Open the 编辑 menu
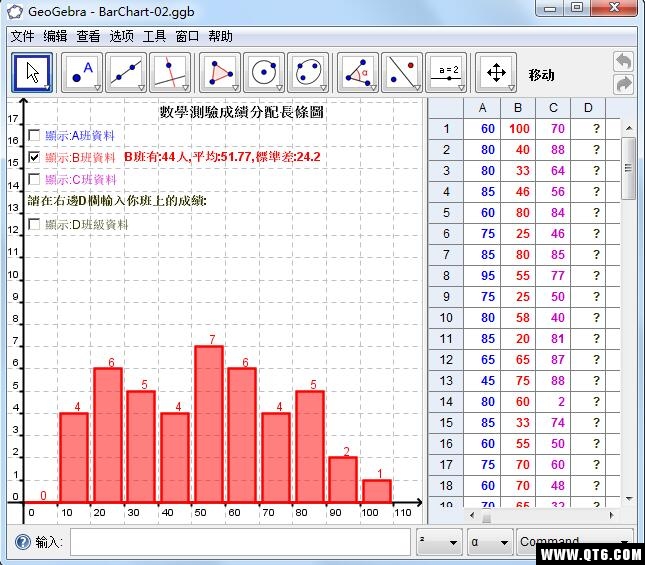645x565 pixels. point(55,36)
